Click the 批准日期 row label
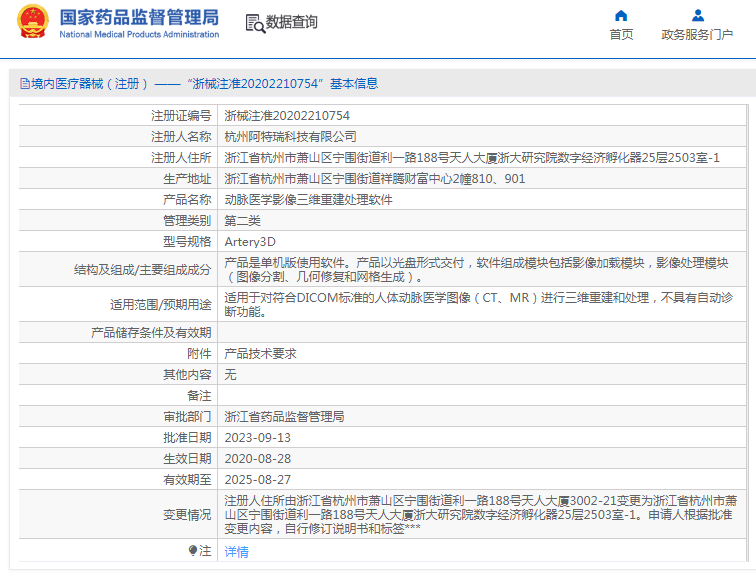 (187, 438)
